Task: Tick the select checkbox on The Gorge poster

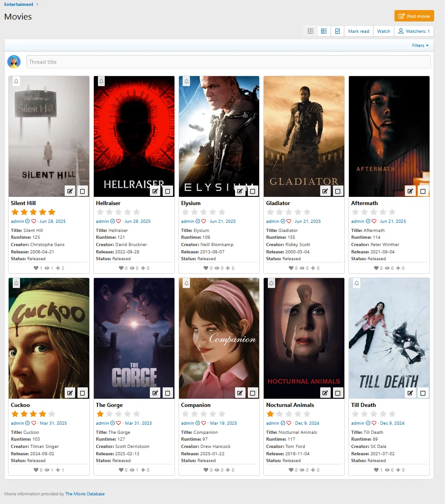Action: tap(168, 393)
